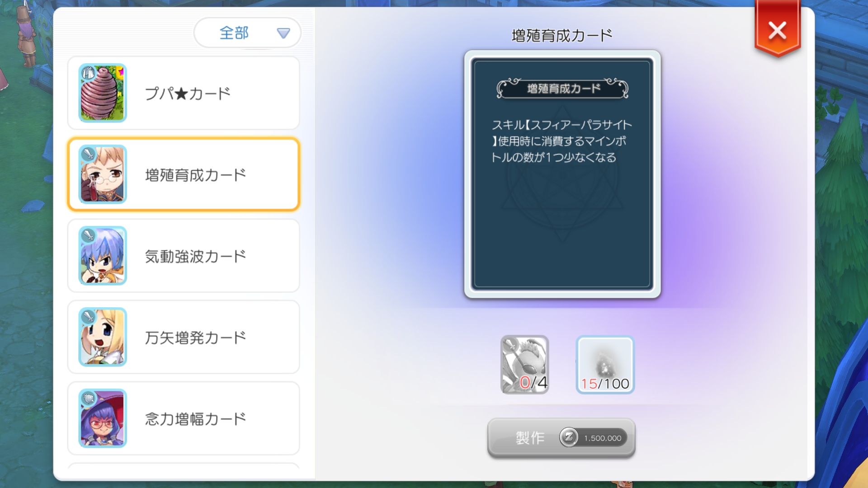Screen dimensions: 868x488
Task: Click the highlighted 増殖育成カード entry
Action: (184, 174)
